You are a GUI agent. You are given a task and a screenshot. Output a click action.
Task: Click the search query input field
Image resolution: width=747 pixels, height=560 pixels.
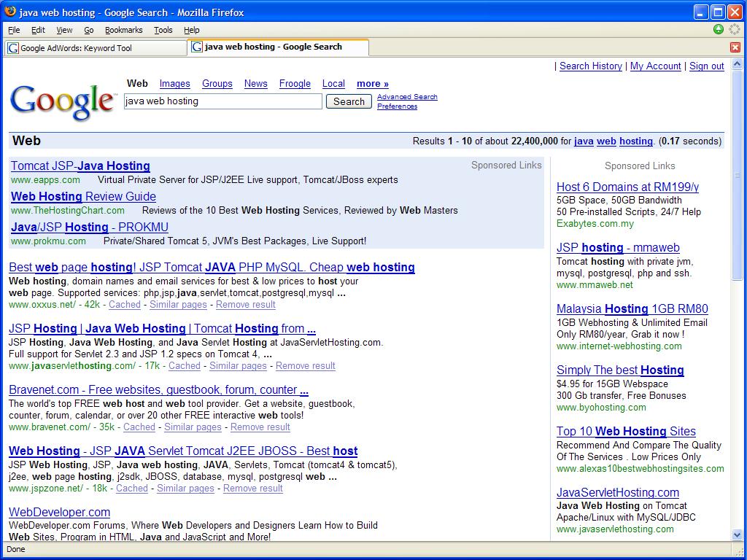tap(223, 101)
